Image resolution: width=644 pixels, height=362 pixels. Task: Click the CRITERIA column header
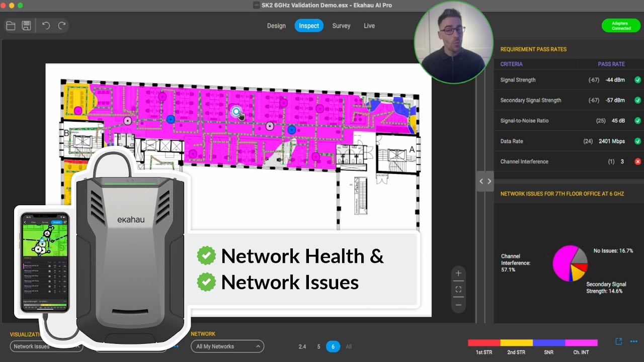coord(511,64)
